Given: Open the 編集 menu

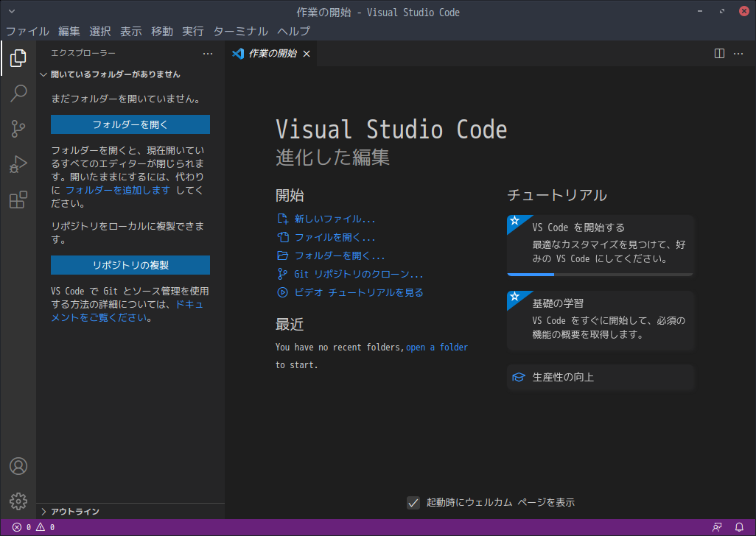Looking at the screenshot, I should [x=69, y=32].
